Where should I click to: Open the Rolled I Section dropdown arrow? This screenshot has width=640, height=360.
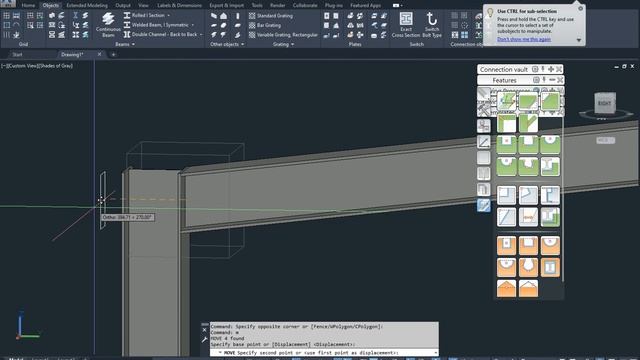click(169, 16)
